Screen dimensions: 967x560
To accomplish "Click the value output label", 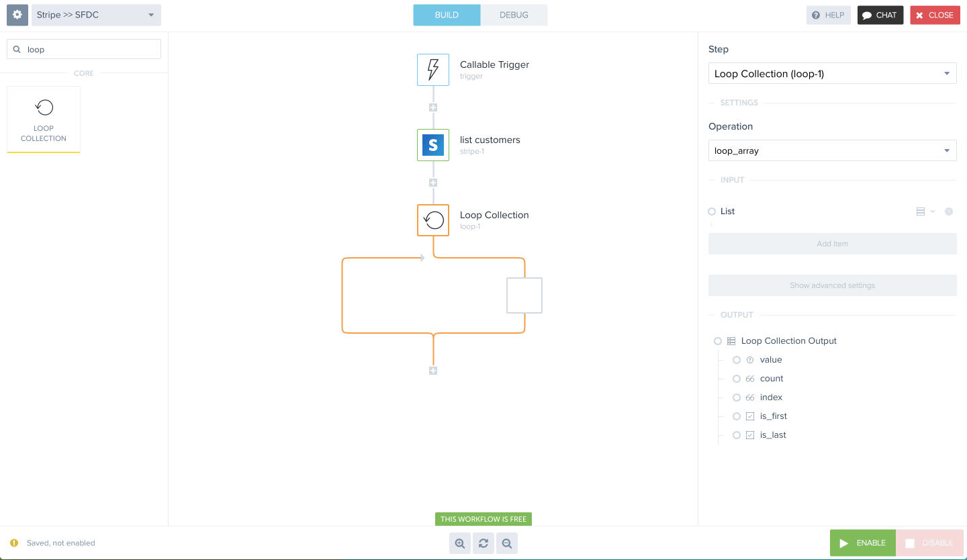I will coord(771,360).
